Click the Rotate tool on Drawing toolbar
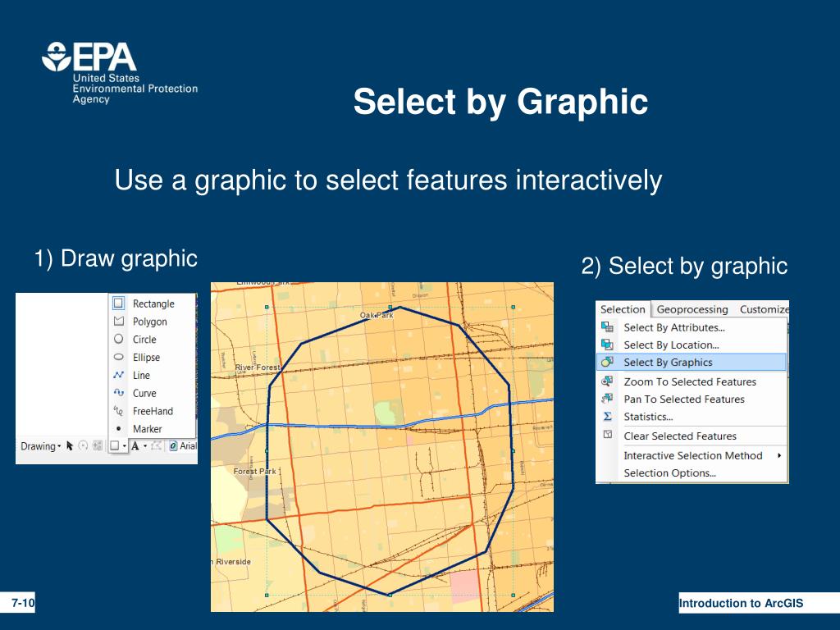Screen dimensions: 840x630 83,445
